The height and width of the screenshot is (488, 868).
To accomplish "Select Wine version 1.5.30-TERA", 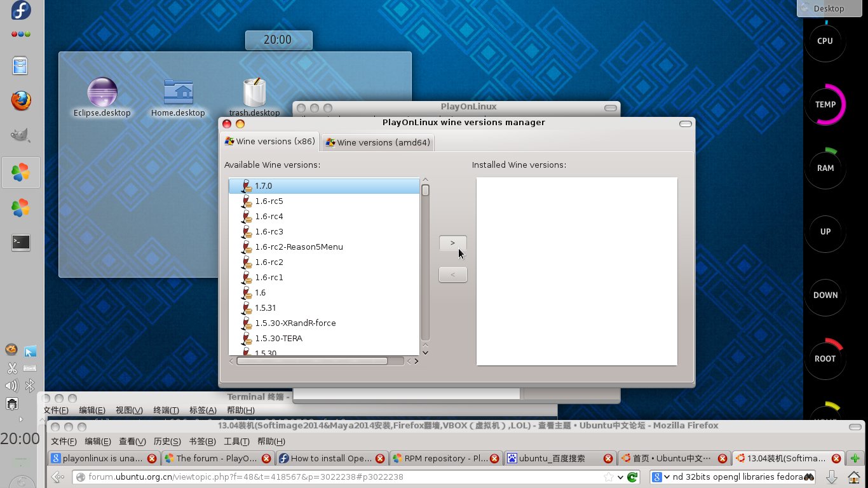I will [324, 339].
